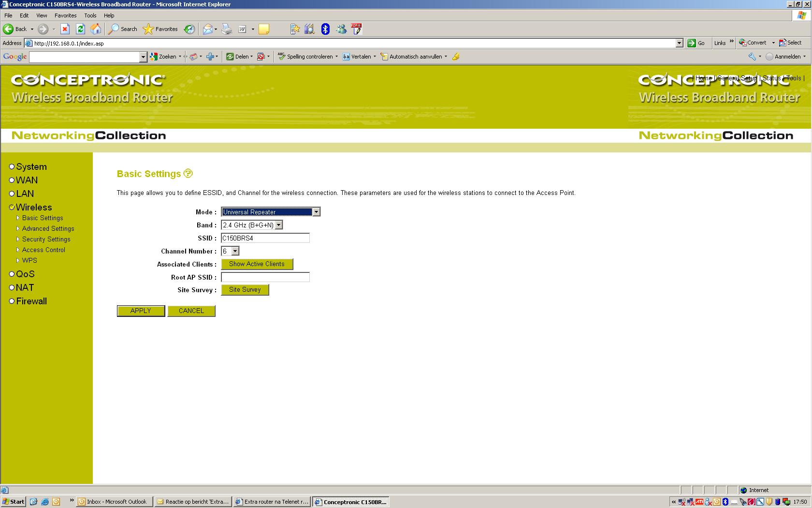Click the SSID input field C150BRS4
Screen dimensions: 812x508
click(x=265, y=238)
